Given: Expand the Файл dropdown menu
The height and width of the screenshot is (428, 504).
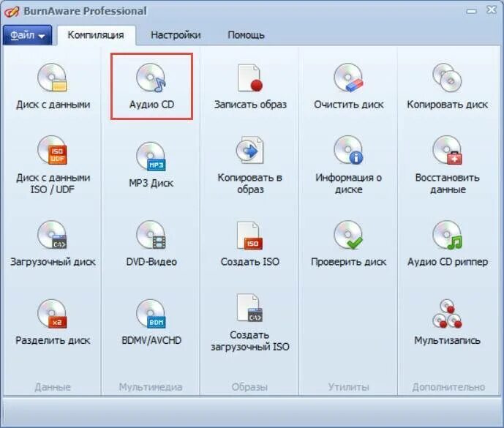Looking at the screenshot, I should coord(27,34).
